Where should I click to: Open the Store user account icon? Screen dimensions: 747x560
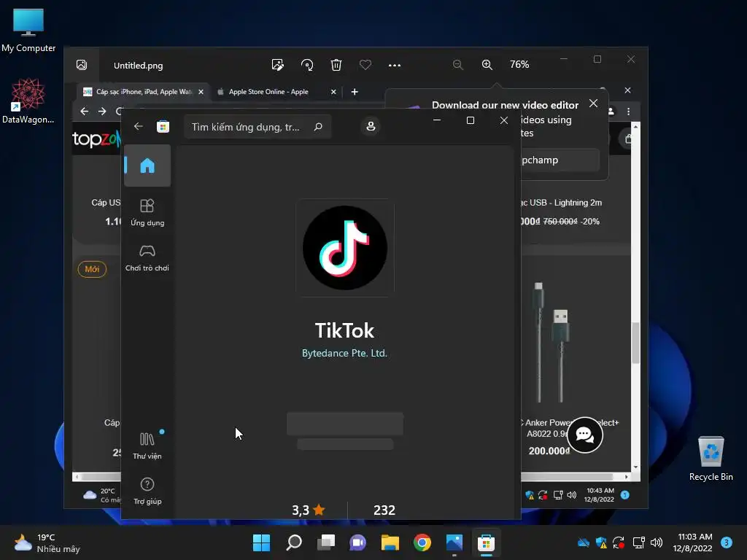tap(371, 126)
